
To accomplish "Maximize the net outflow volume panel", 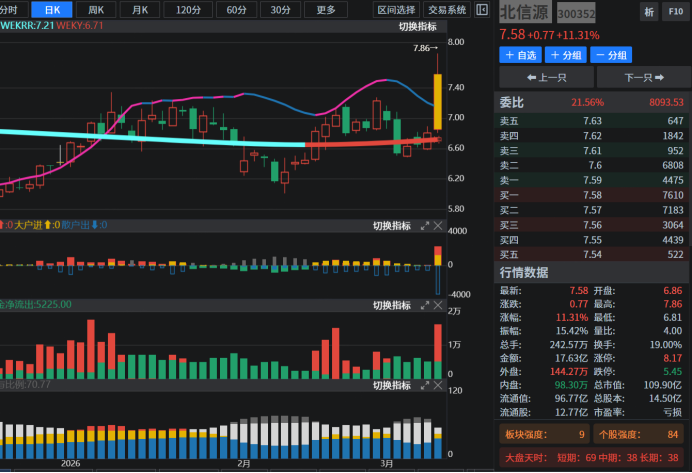I will tap(424, 305).
